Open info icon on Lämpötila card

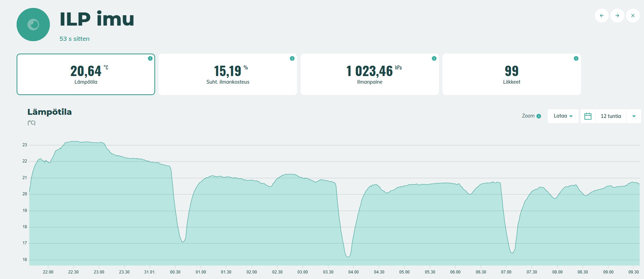click(x=150, y=58)
